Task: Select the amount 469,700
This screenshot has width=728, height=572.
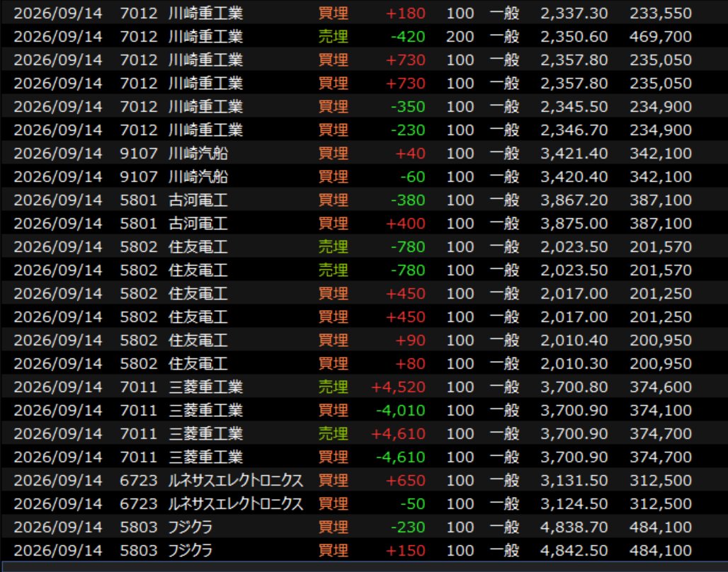Action: coord(660,36)
